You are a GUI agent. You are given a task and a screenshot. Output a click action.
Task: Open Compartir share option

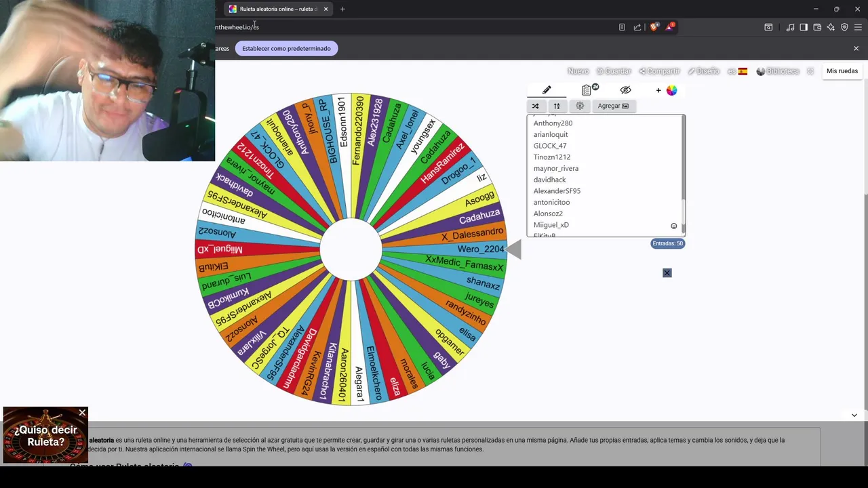(659, 71)
